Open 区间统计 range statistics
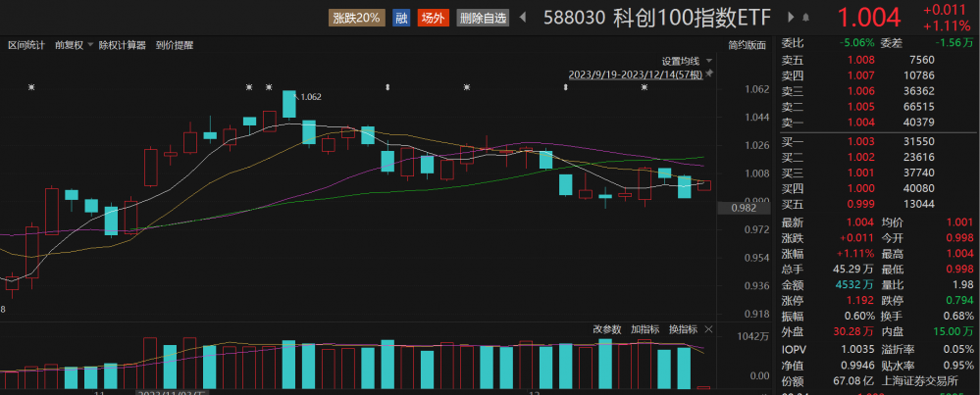The image size is (980, 395). pyautogui.click(x=26, y=45)
